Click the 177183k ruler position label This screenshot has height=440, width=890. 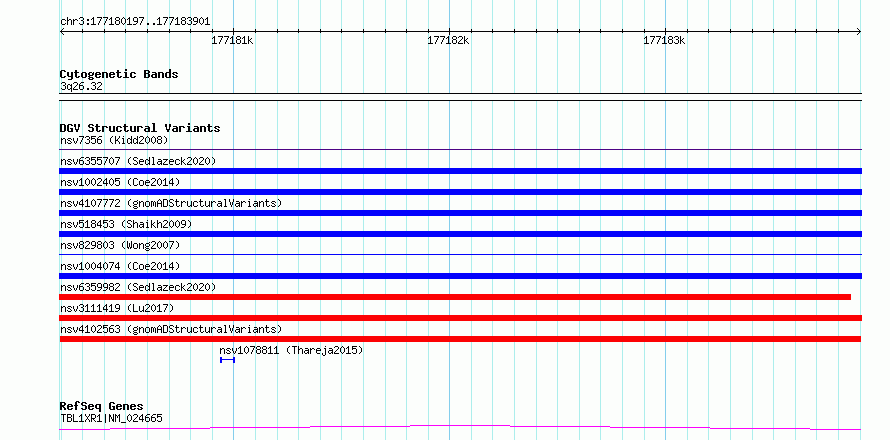(664, 40)
